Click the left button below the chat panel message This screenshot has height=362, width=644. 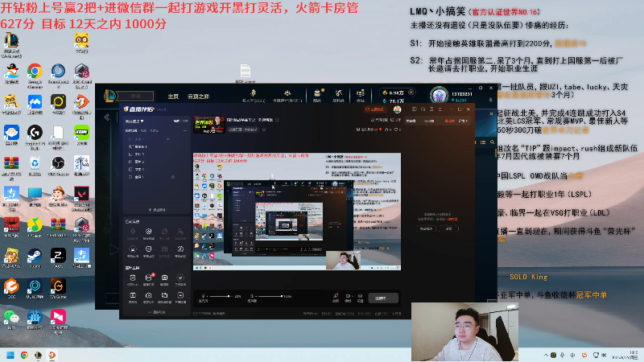click(x=426, y=228)
